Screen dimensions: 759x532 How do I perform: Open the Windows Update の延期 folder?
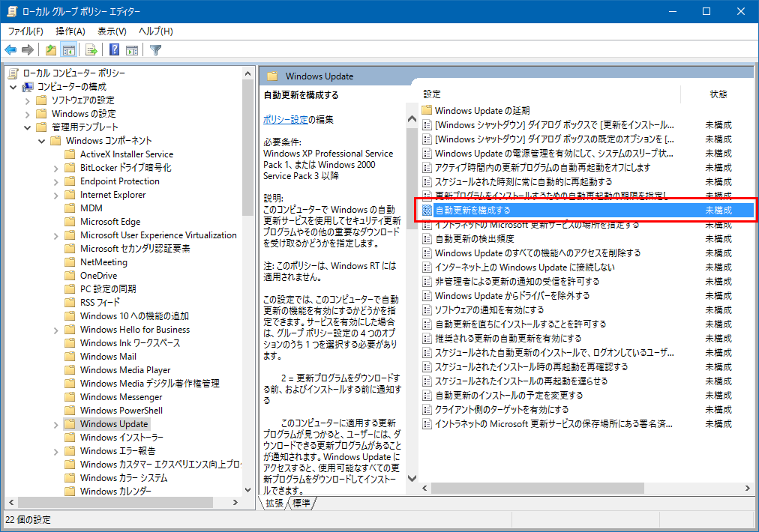coord(482,111)
